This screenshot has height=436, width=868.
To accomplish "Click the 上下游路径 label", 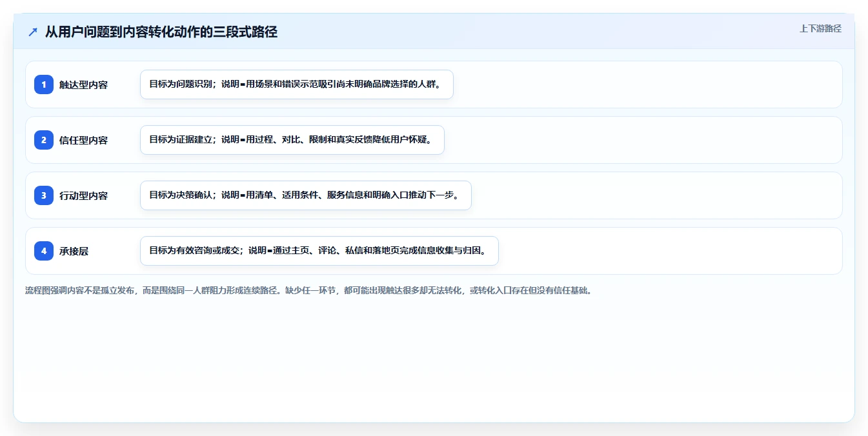I will pyautogui.click(x=820, y=28).
